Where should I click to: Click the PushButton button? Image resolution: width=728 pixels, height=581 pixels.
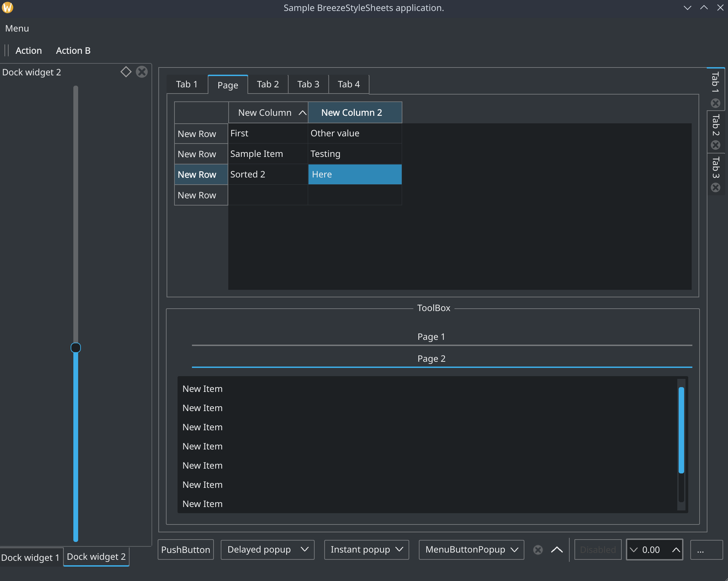tap(186, 550)
